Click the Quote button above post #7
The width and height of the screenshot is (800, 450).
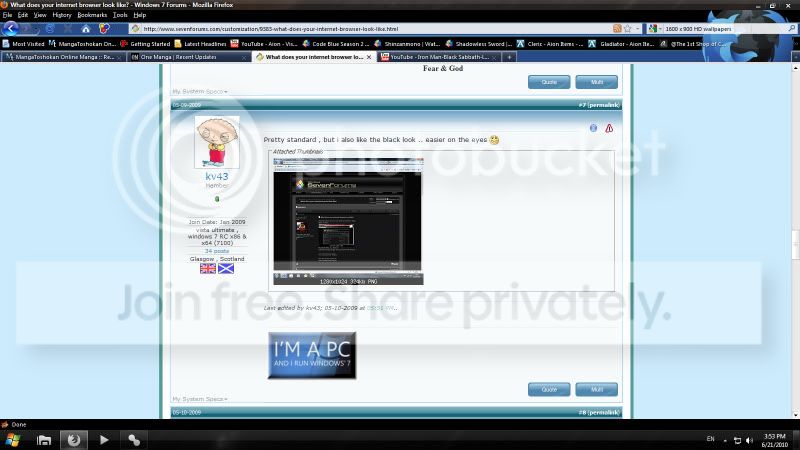pyautogui.click(x=549, y=82)
